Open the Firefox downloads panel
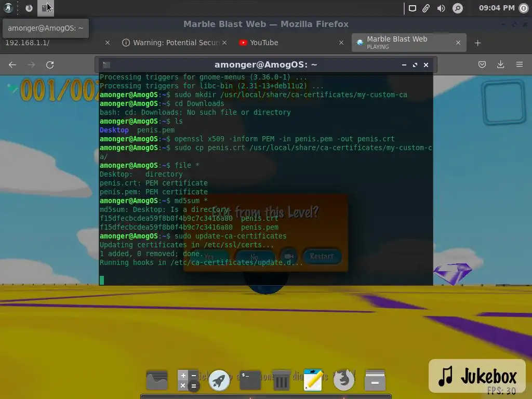Screen dimensions: 532x399 (x=500, y=64)
